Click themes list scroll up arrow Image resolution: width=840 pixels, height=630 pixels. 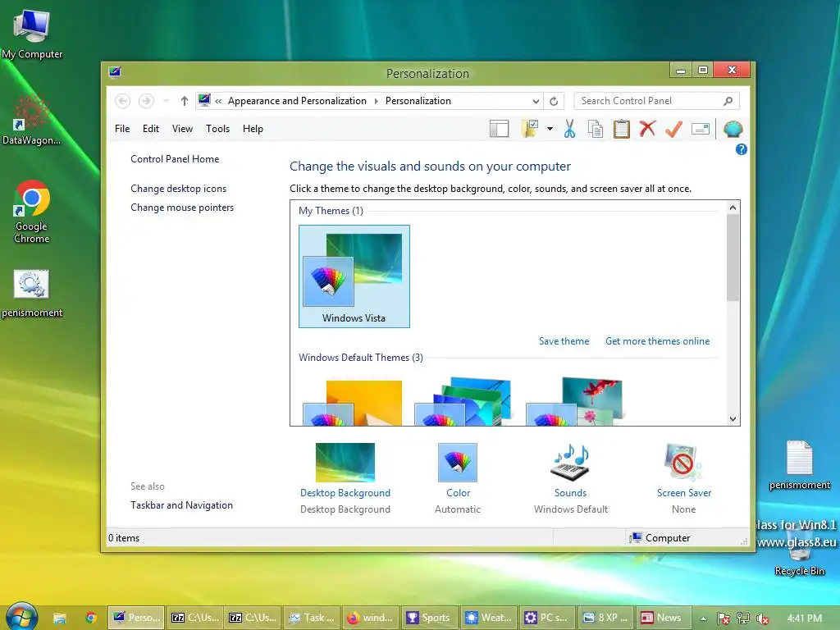[x=733, y=208]
